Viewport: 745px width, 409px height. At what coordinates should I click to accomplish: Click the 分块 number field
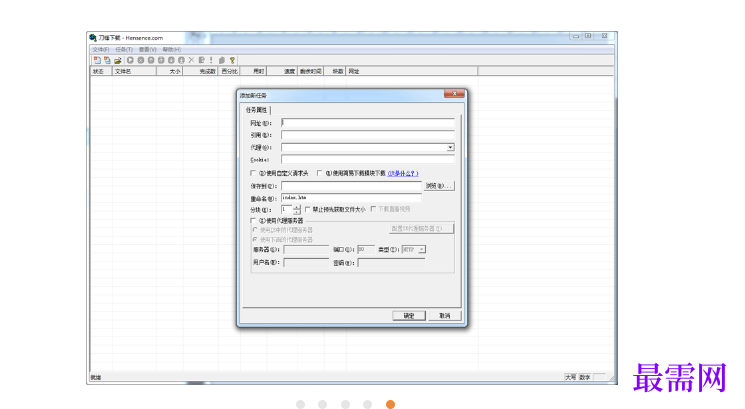tap(287, 209)
